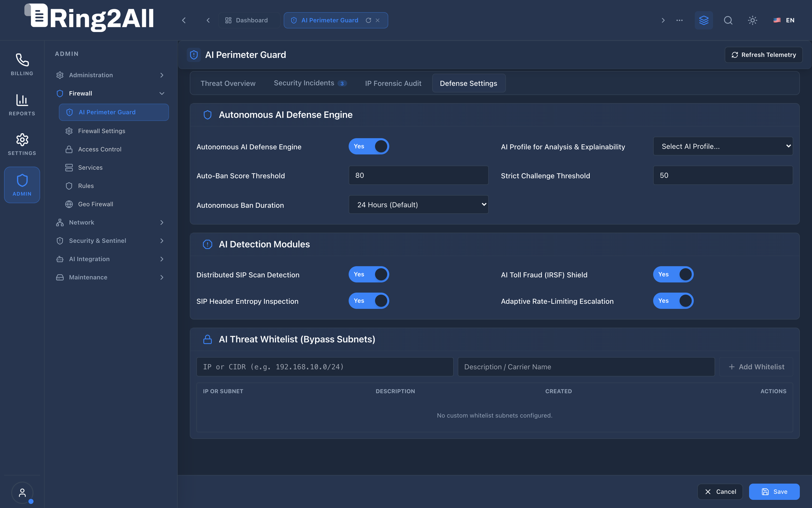
Task: Click the Save button
Action: click(x=774, y=491)
